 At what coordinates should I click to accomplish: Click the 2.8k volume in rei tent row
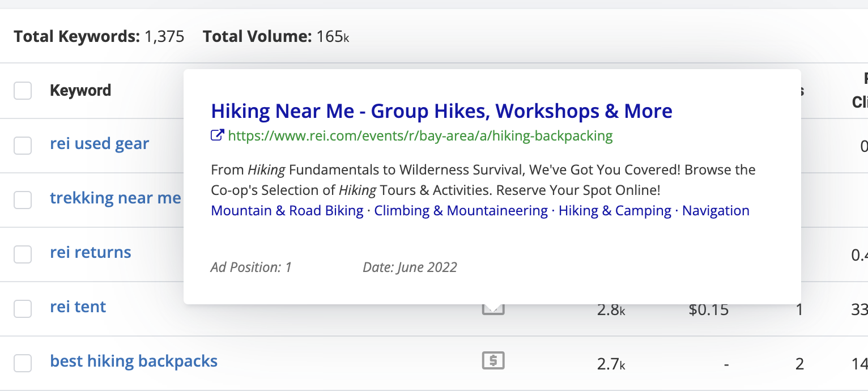[611, 309]
